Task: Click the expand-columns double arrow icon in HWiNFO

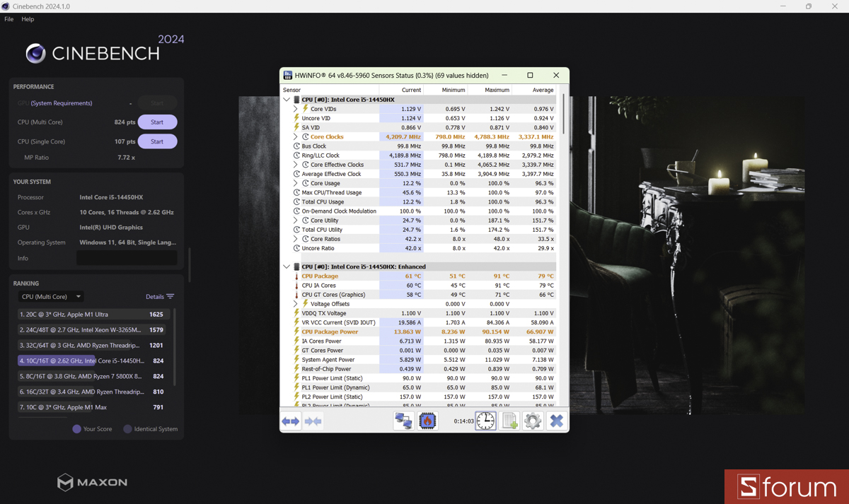Action: 291,421
